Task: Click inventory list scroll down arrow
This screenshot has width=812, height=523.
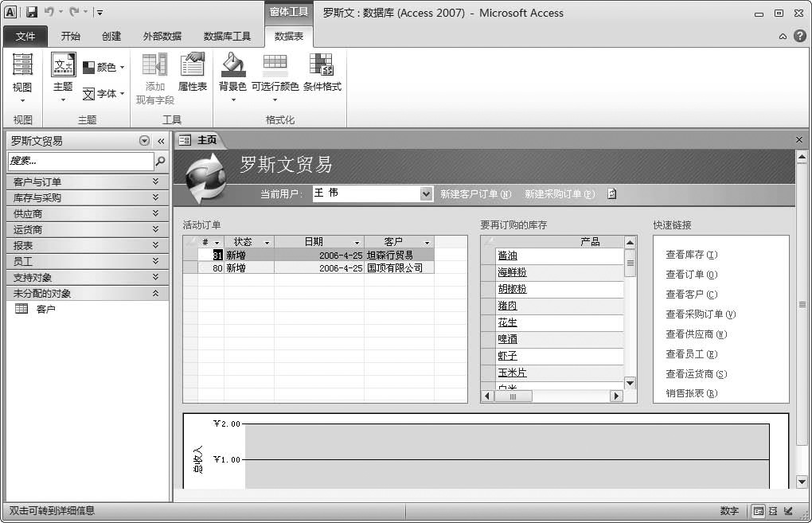Action: pyautogui.click(x=630, y=384)
